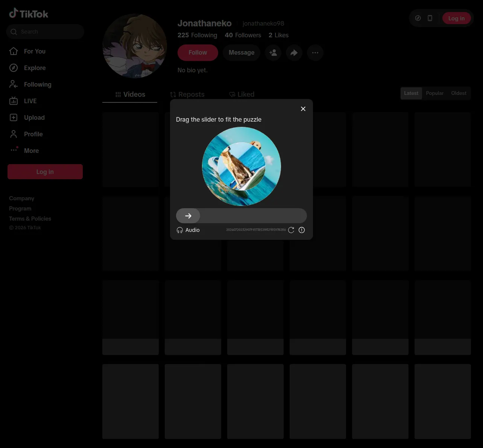Screen dimensions: 483x448
Task: Click the Audio headphones icon
Action: pyautogui.click(x=180, y=230)
